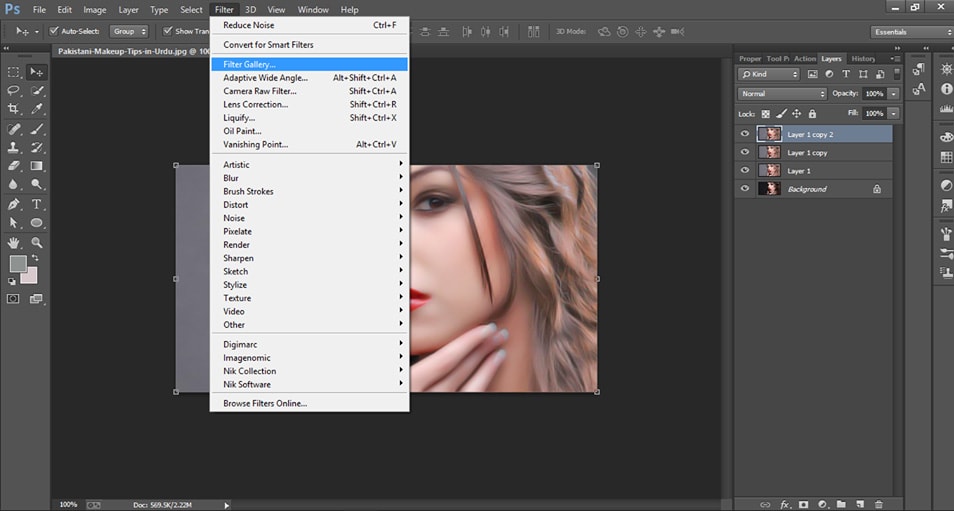The width and height of the screenshot is (954, 511).
Task: Click the foreground color swatch
Action: tap(18, 264)
